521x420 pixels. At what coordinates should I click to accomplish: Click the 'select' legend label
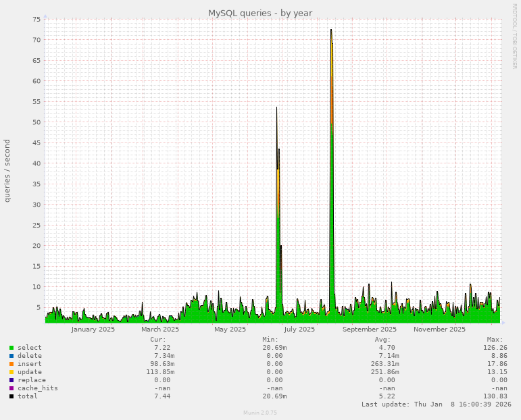pos(30,348)
